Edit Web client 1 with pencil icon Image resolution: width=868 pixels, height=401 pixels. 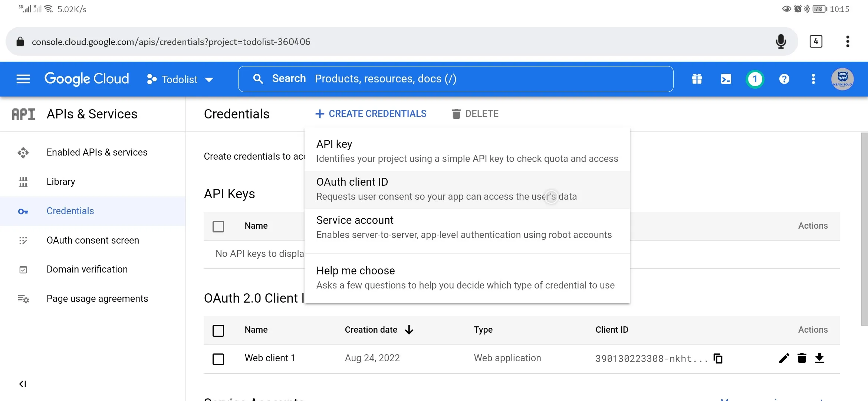point(784,358)
